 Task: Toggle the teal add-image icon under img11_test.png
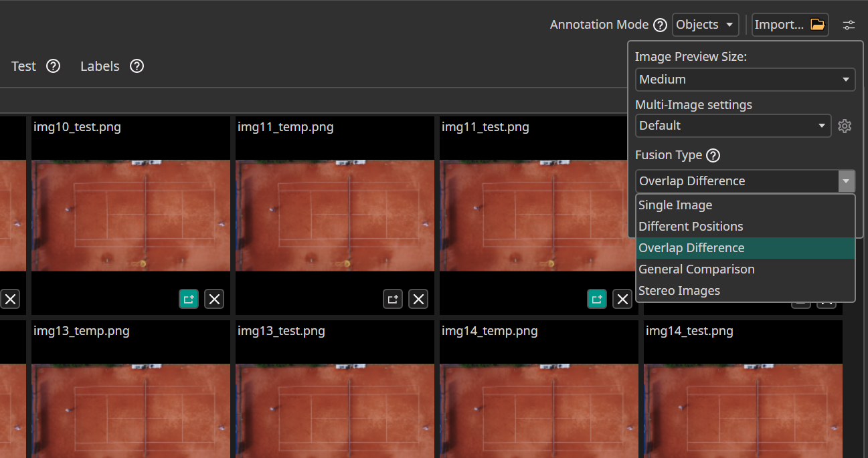coord(597,299)
